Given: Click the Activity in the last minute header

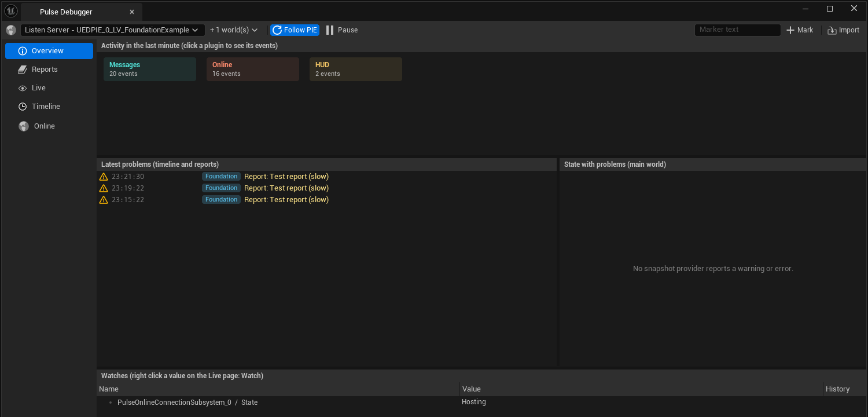Looking at the screenshot, I should (x=481, y=46).
